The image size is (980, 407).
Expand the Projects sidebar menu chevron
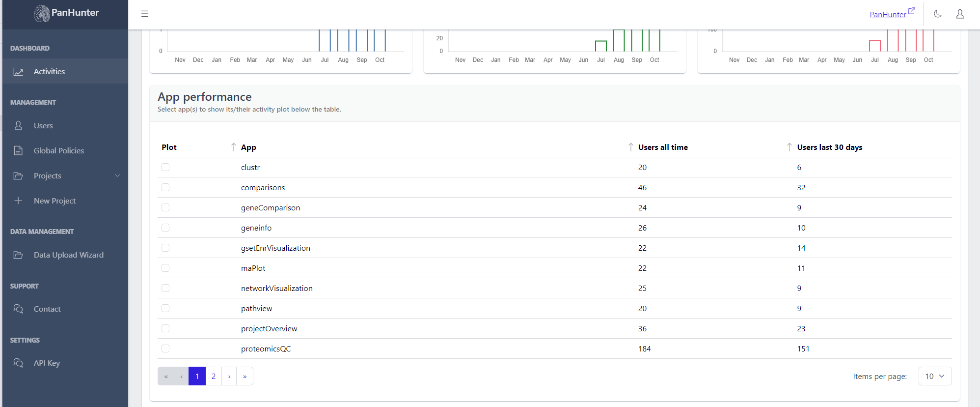117,175
